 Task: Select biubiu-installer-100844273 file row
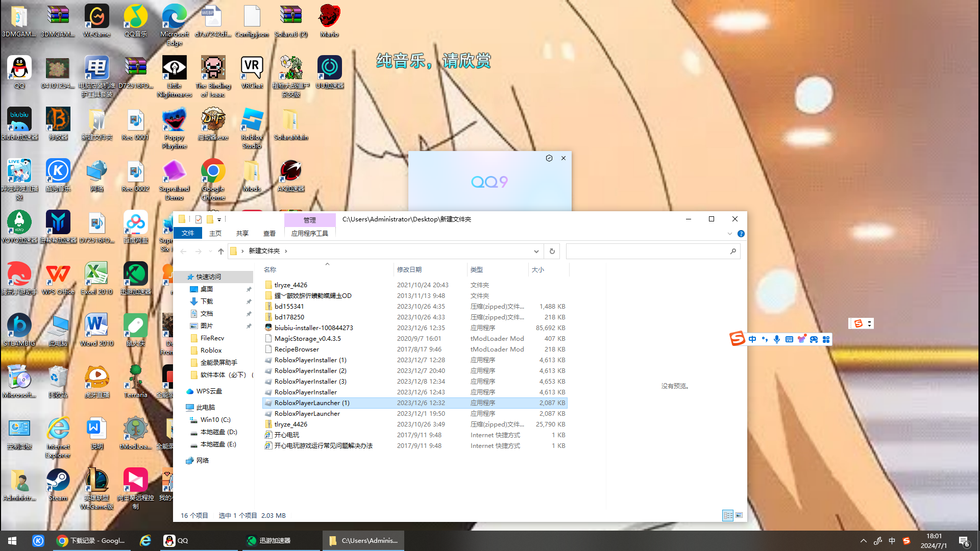tap(414, 328)
